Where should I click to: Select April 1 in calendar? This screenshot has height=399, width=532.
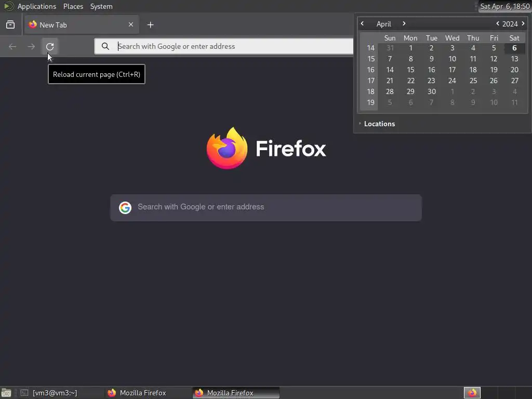410,48
